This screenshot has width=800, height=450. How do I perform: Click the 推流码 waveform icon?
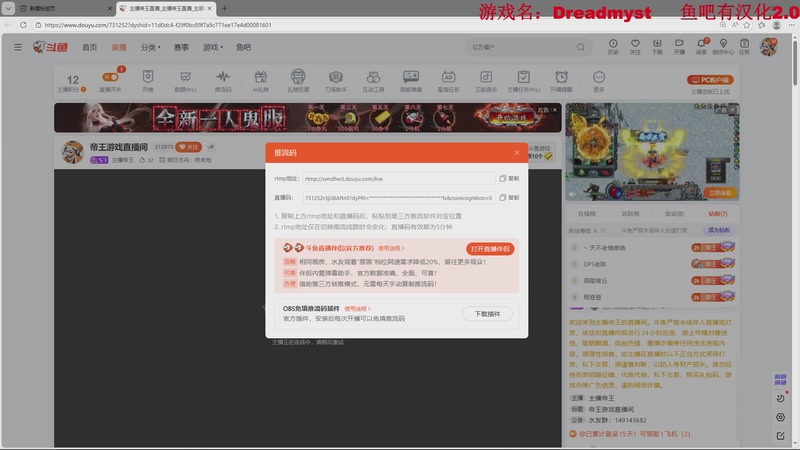coord(223,81)
